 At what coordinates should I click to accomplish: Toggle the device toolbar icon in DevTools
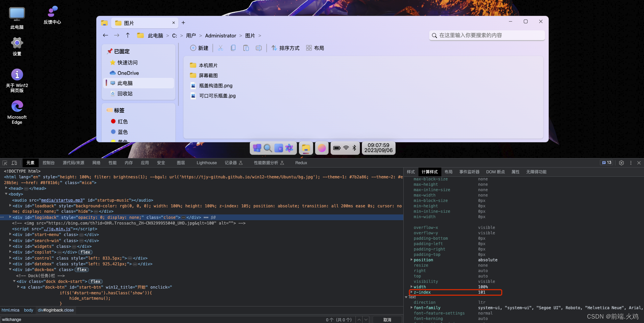click(14, 163)
